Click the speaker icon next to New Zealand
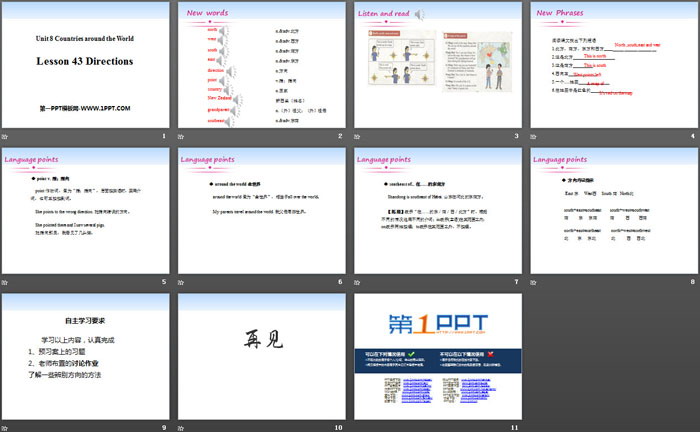The width and height of the screenshot is (700, 432). pyautogui.click(x=238, y=100)
